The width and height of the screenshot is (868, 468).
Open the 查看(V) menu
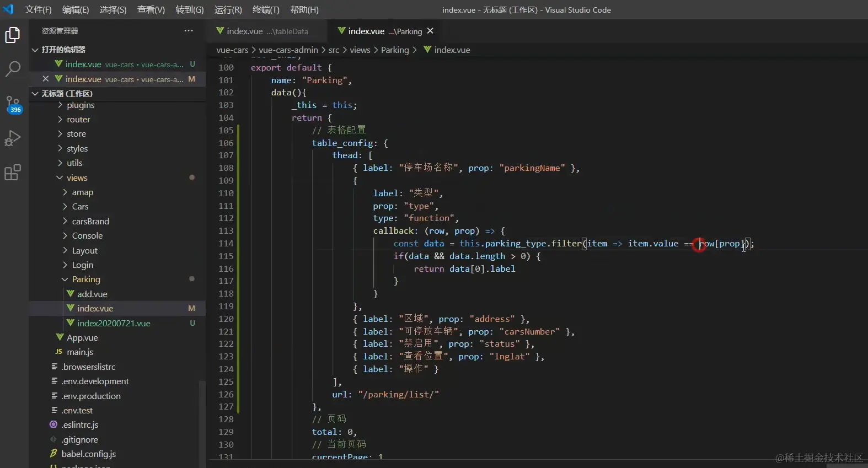(x=151, y=10)
